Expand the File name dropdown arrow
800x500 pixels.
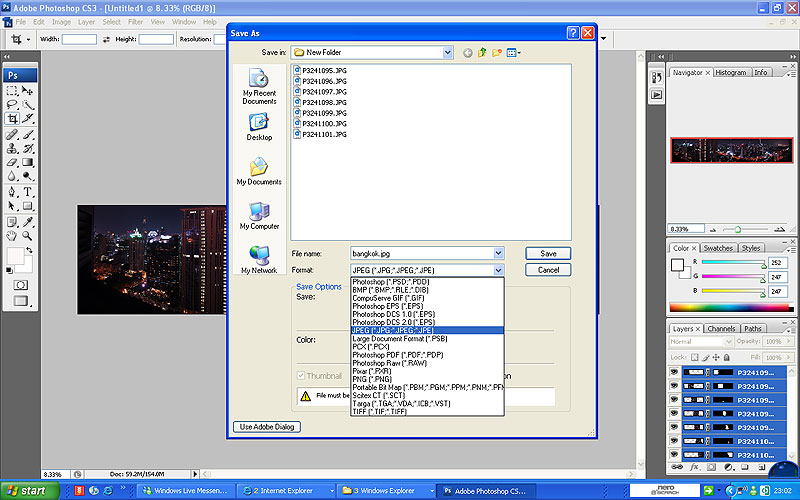click(x=498, y=253)
